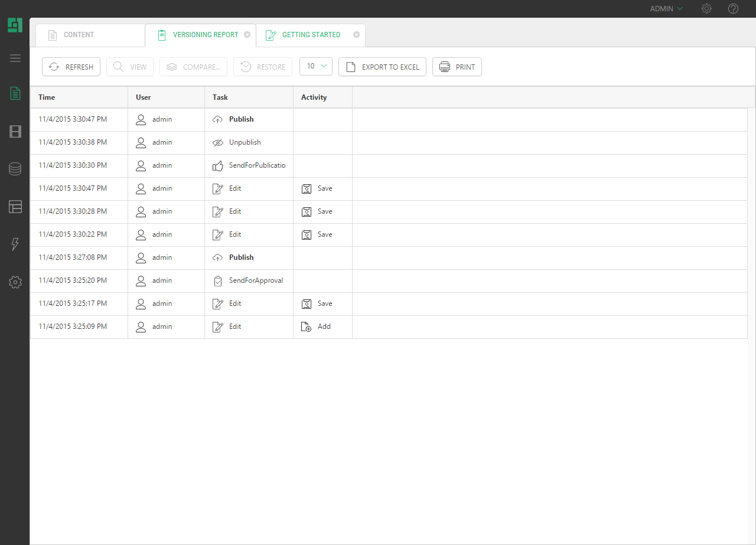Open the Data database icon in sidebar
The width and height of the screenshot is (756, 545).
point(15,169)
